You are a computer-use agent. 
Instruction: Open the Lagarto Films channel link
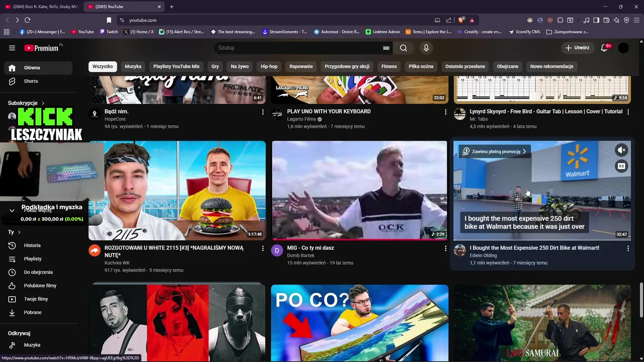tap(301, 119)
